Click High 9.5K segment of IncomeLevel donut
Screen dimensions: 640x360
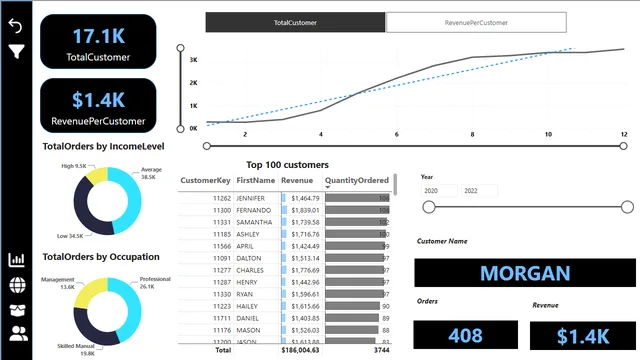pyautogui.click(x=97, y=175)
